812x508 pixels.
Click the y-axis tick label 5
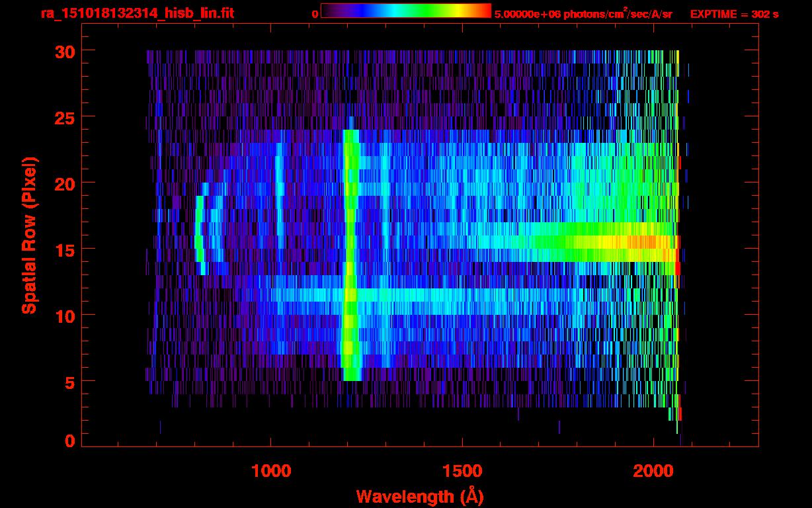[x=71, y=382]
